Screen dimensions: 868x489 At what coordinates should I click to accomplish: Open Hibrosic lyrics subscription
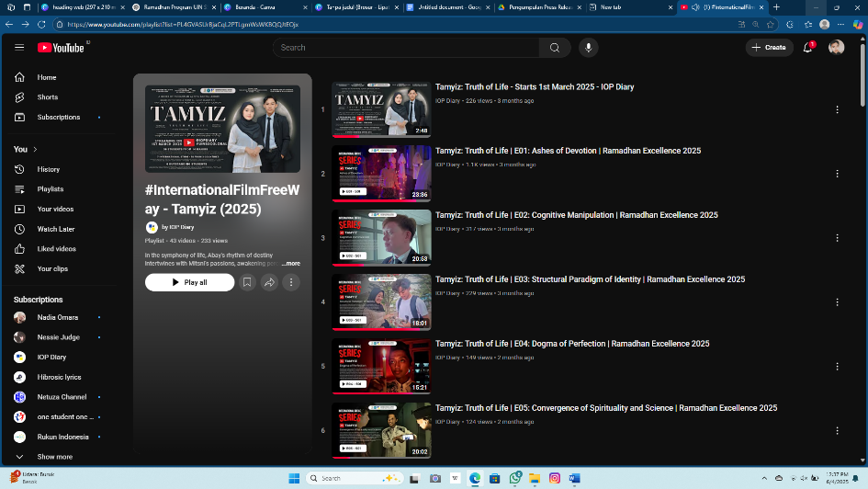coord(60,377)
